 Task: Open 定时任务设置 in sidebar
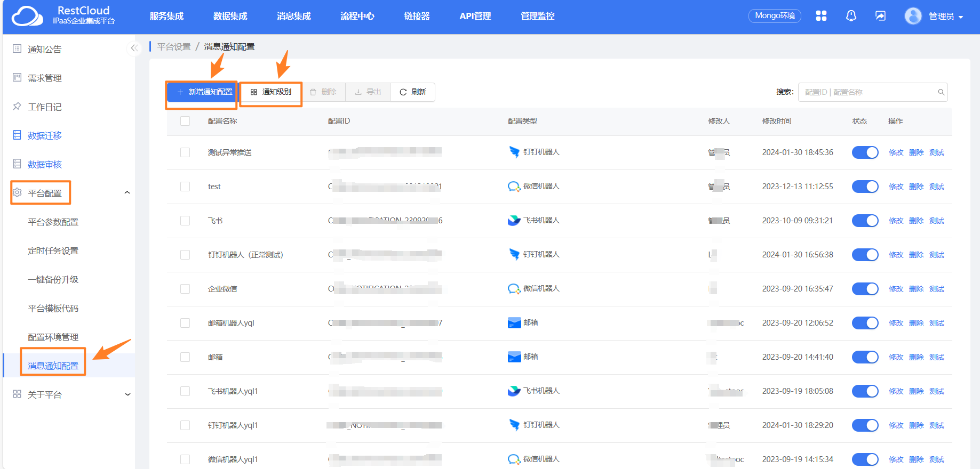53,250
